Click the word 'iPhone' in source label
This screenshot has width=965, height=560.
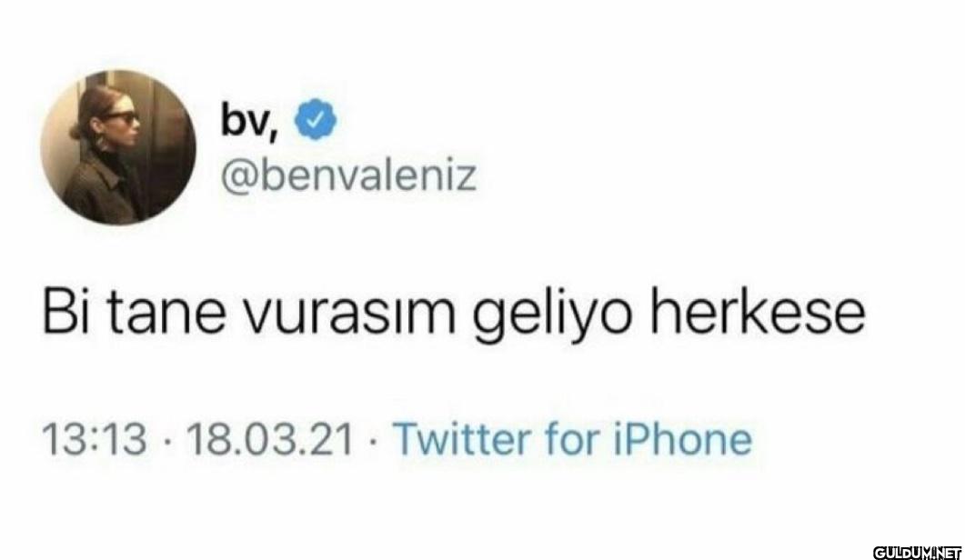682,439
